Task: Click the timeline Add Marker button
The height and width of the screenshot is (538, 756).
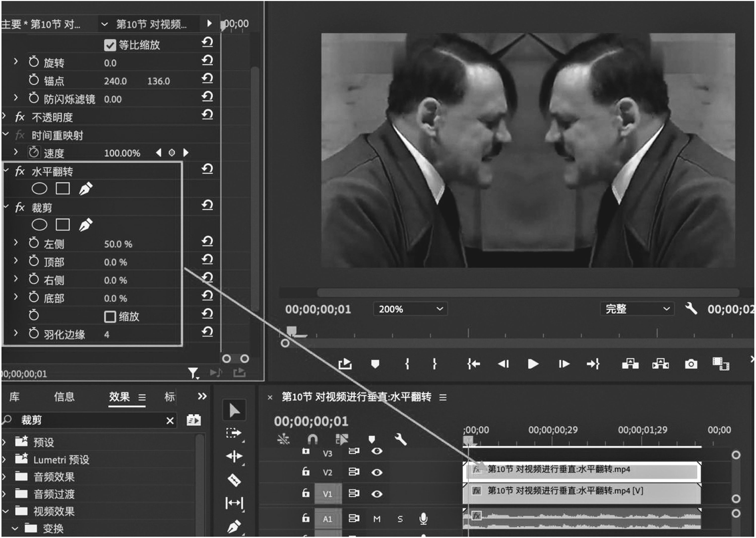Action: pyautogui.click(x=372, y=439)
